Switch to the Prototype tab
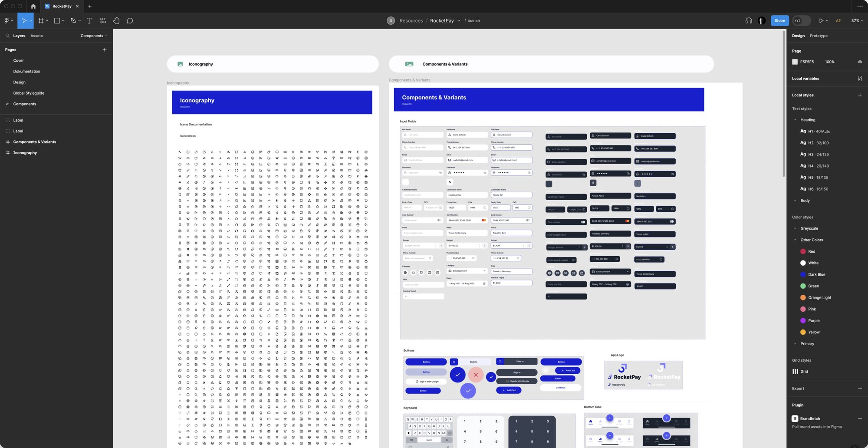 click(x=818, y=36)
